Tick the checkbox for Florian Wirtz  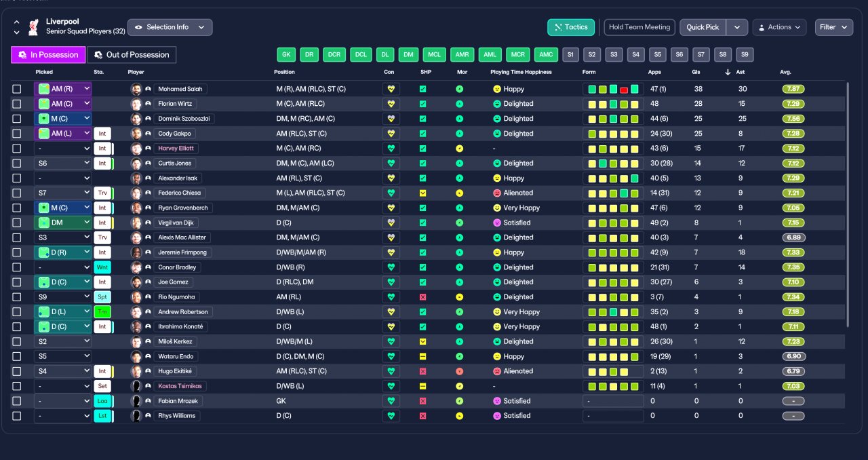(17, 104)
